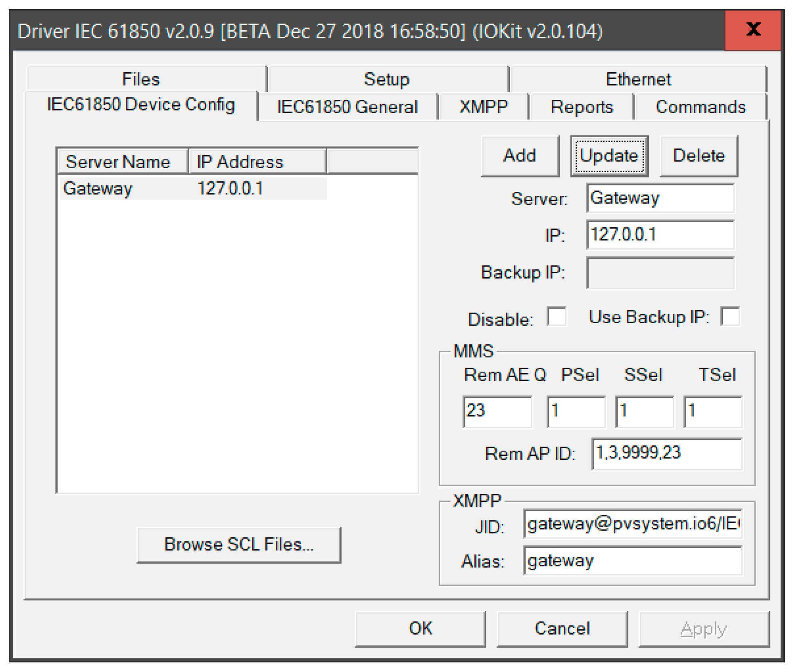Enable the Disable checkbox
This screenshot has width=794, height=672.
pos(556,317)
